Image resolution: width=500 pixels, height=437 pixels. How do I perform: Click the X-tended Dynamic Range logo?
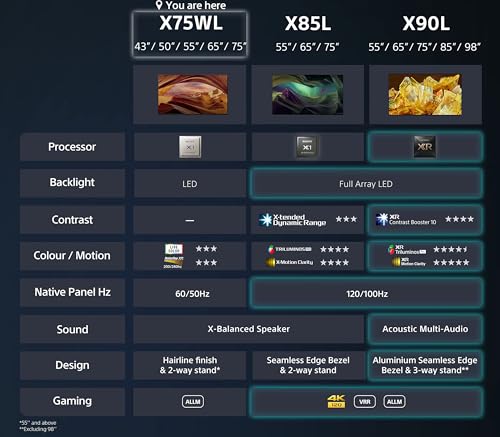(x=293, y=220)
